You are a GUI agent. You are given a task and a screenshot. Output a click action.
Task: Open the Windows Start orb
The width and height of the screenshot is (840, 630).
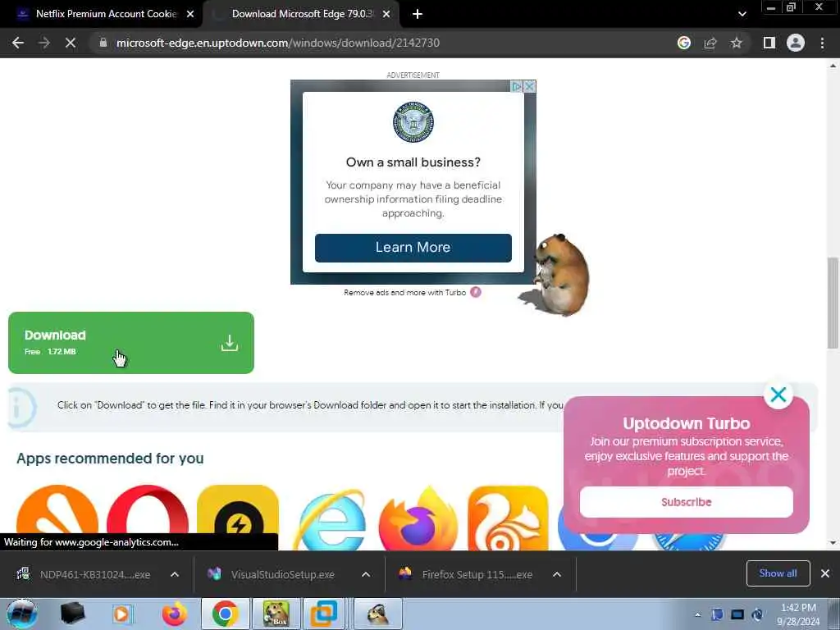tap(21, 614)
